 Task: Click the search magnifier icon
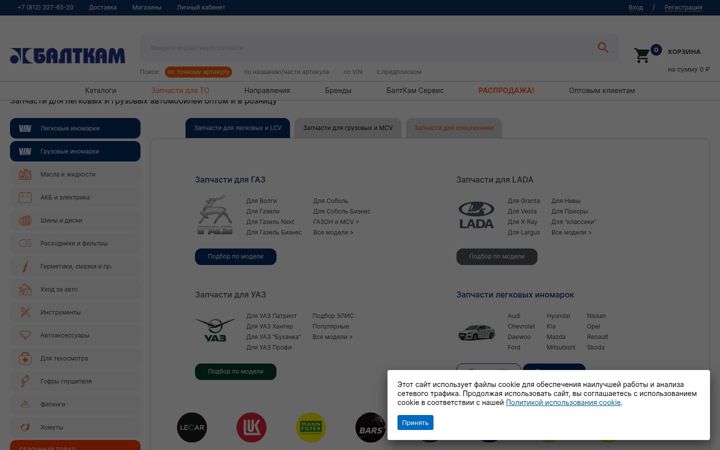tap(603, 47)
